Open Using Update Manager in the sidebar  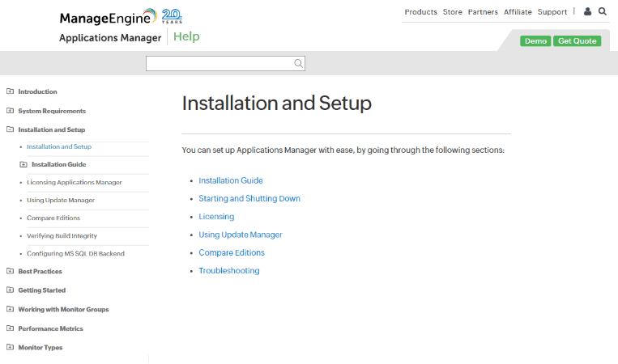tap(61, 200)
